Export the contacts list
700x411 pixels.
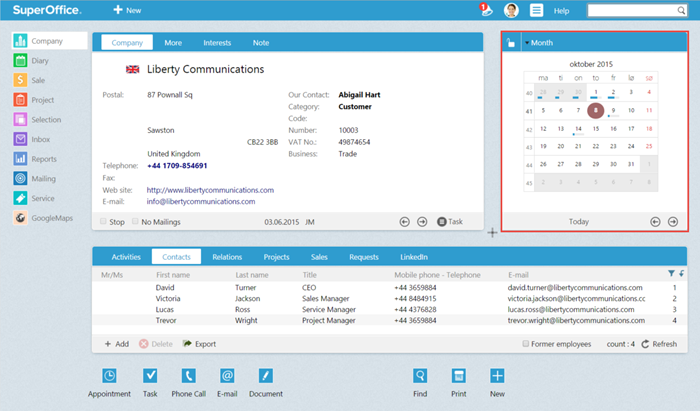coord(200,344)
